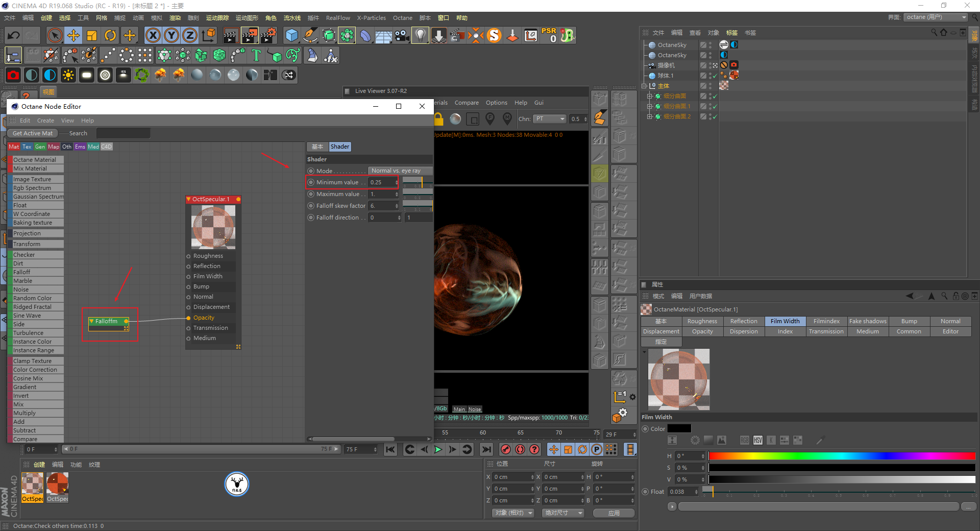The width and height of the screenshot is (980, 531).
Task: Select the Live Selection tool
Action: [x=55, y=35]
